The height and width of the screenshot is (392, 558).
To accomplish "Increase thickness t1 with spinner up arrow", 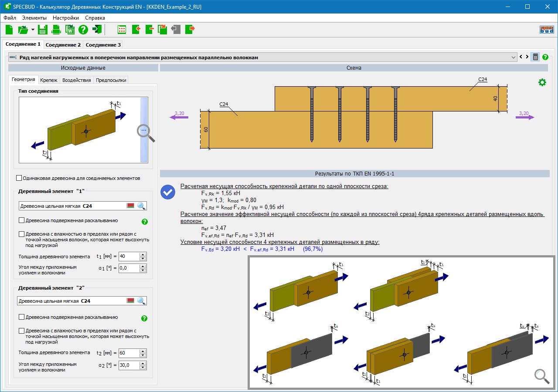I will tap(143, 254).
